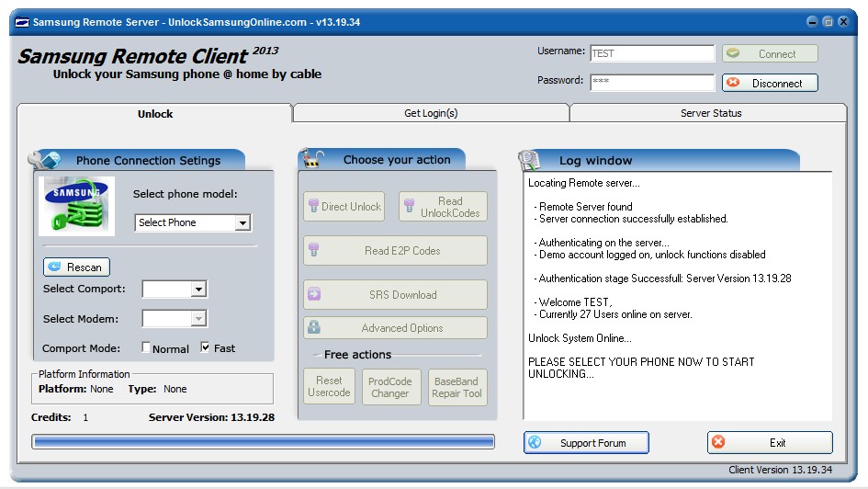Open the Support Forum
The height and width of the screenshot is (489, 868).
[x=586, y=442]
